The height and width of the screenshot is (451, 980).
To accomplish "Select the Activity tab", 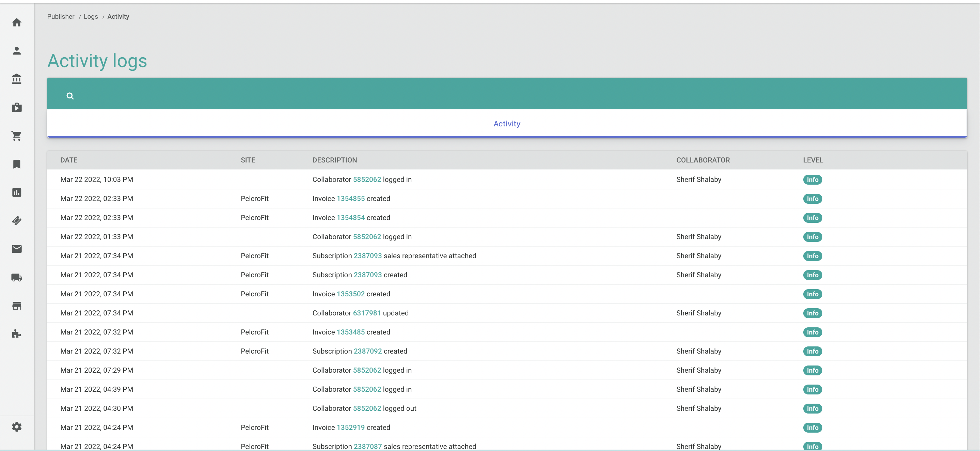I will 506,124.
